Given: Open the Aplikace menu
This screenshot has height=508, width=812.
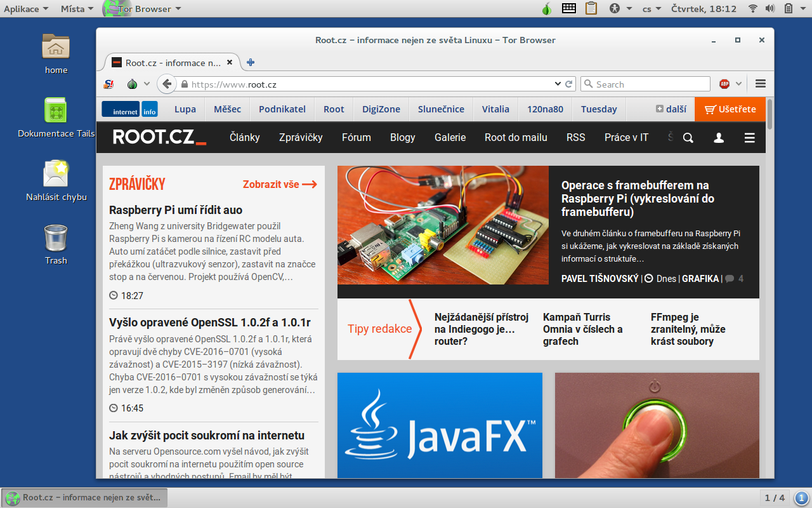Looking at the screenshot, I should click(26, 9).
